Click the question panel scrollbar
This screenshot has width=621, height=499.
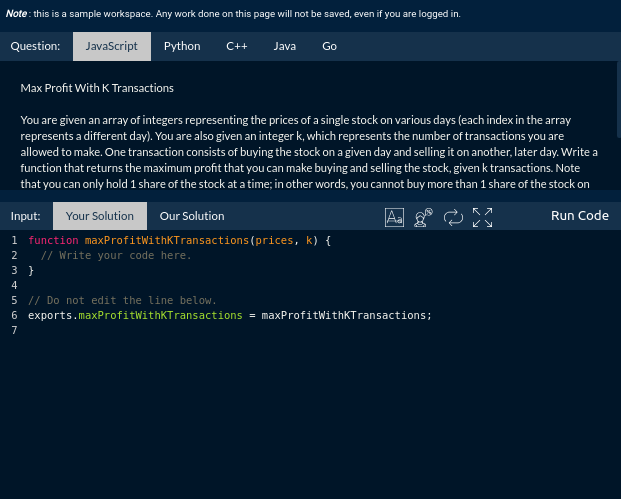(619, 100)
